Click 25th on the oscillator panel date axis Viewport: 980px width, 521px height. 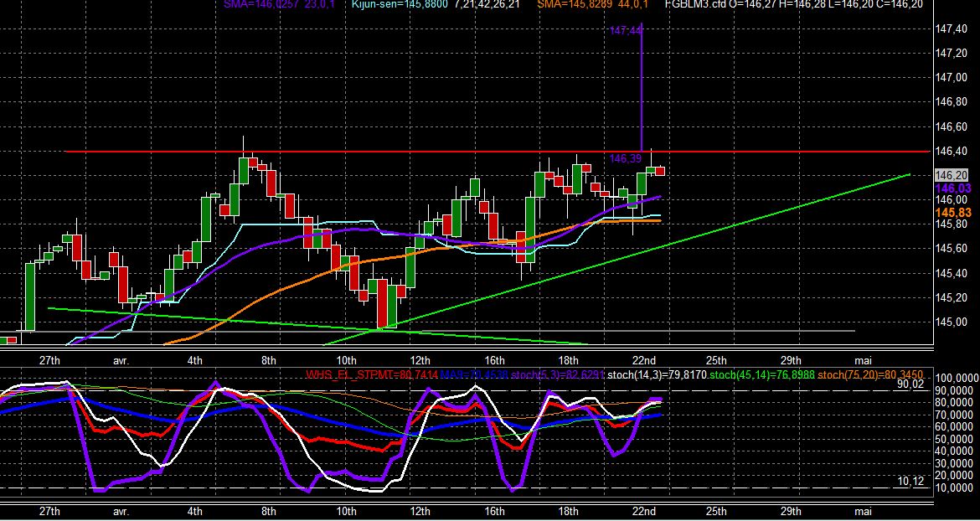(x=716, y=511)
